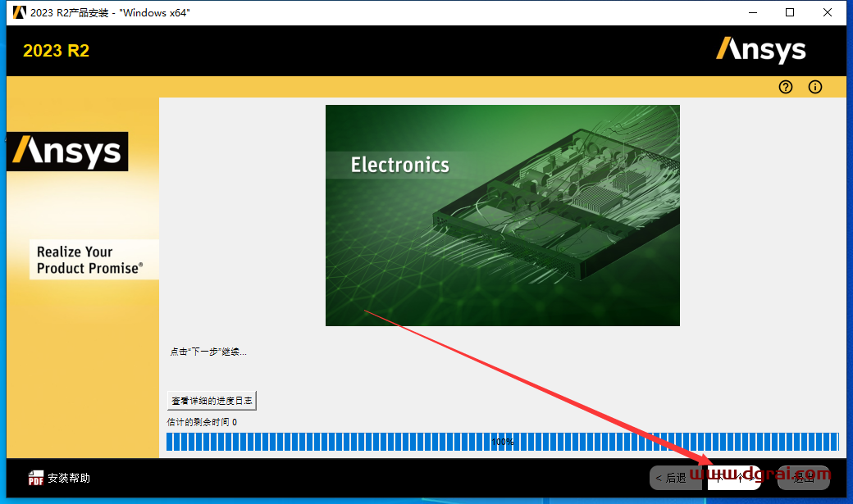The height and width of the screenshot is (504, 853).
Task: Open the 安装帮助 link
Action: click(x=69, y=478)
